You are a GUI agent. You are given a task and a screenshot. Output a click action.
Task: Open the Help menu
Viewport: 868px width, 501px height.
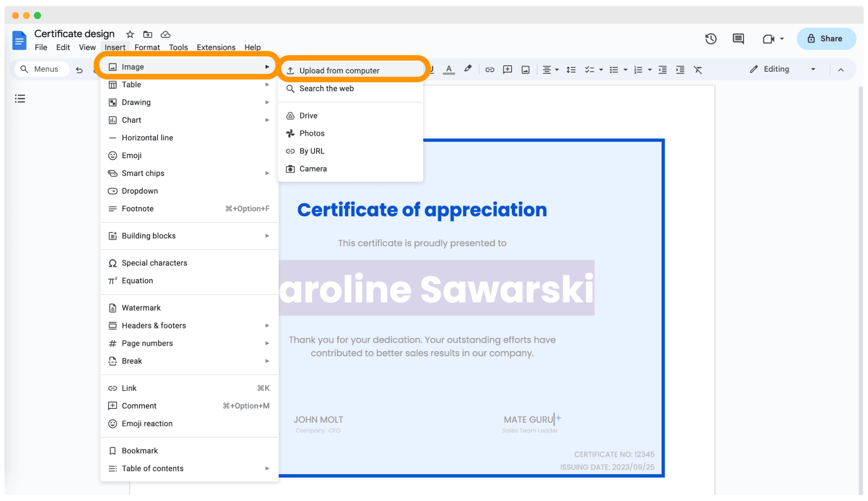252,47
